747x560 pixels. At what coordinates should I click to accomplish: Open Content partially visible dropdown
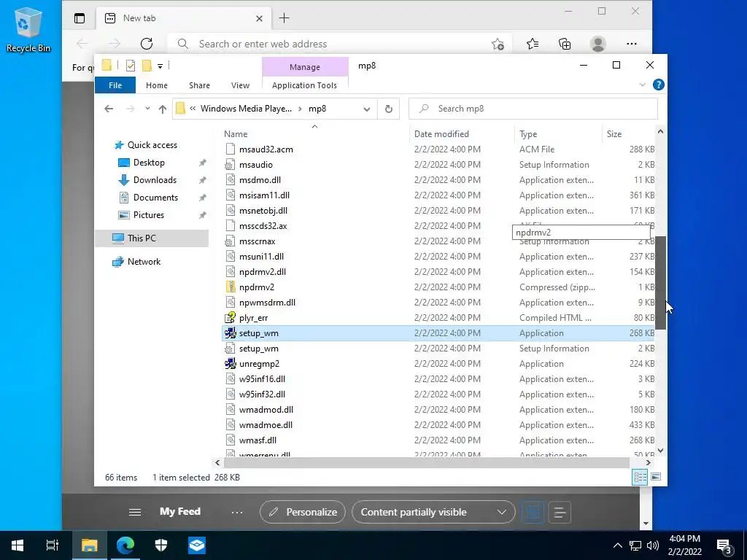click(433, 512)
